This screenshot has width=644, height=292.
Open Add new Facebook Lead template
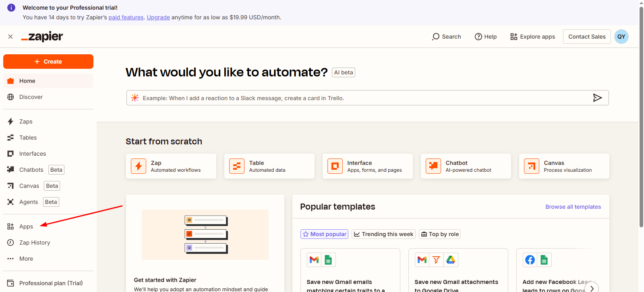tap(560, 270)
